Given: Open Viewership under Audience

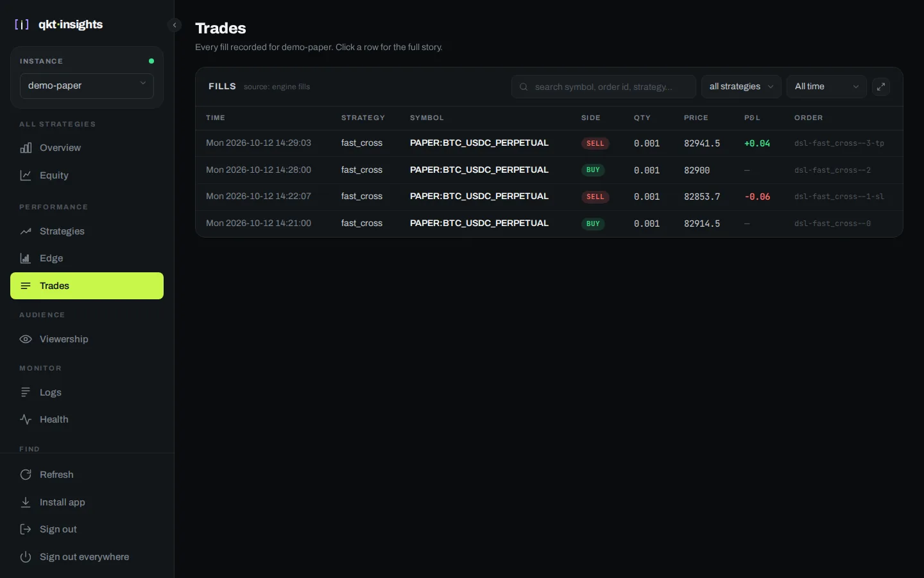Looking at the screenshot, I should point(87,339).
